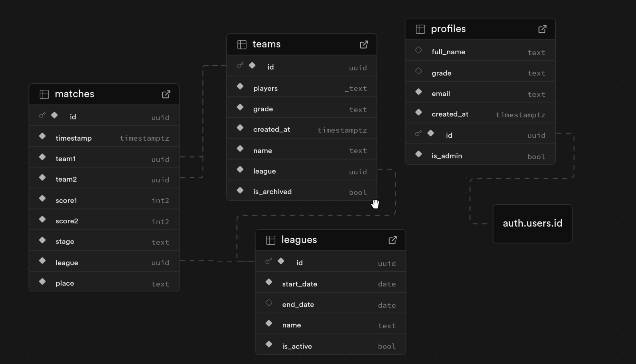Screen dimensions: 636x364
Task: Click the hollow diamond beside end_date
Action: click(x=269, y=303)
